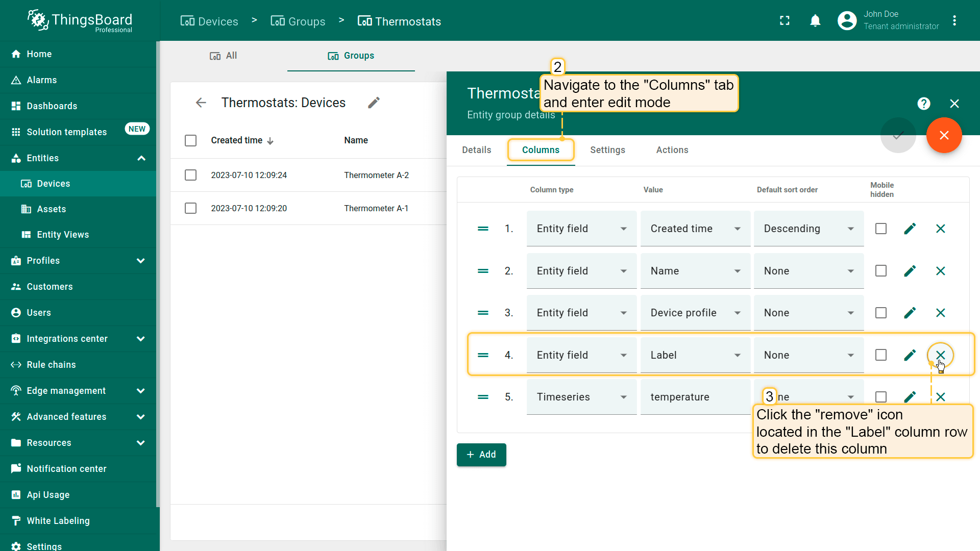
Task: Click the help question mark icon
Action: coord(923,104)
